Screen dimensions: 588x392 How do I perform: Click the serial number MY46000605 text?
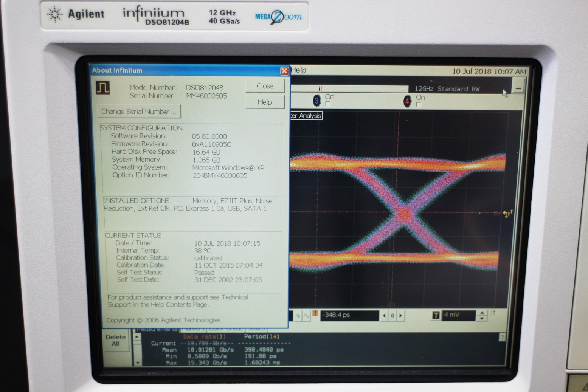point(206,96)
